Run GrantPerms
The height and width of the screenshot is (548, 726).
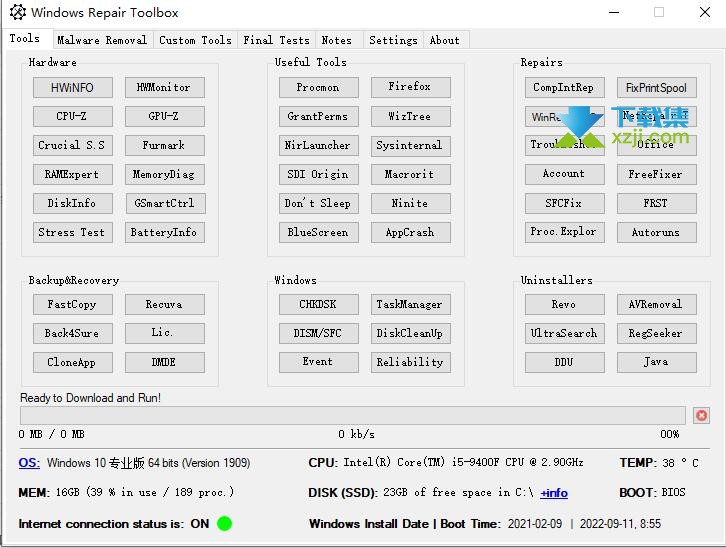click(319, 116)
